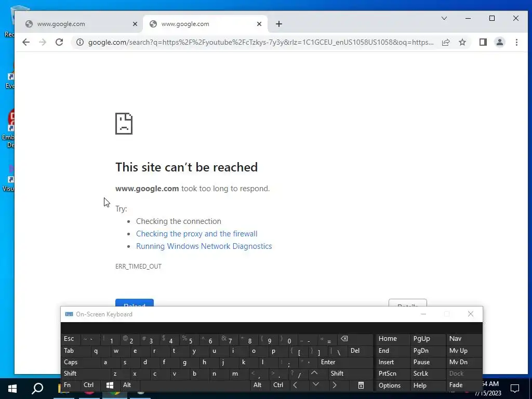Click the address bar URL field
This screenshot has width=532, height=399.
click(261, 42)
